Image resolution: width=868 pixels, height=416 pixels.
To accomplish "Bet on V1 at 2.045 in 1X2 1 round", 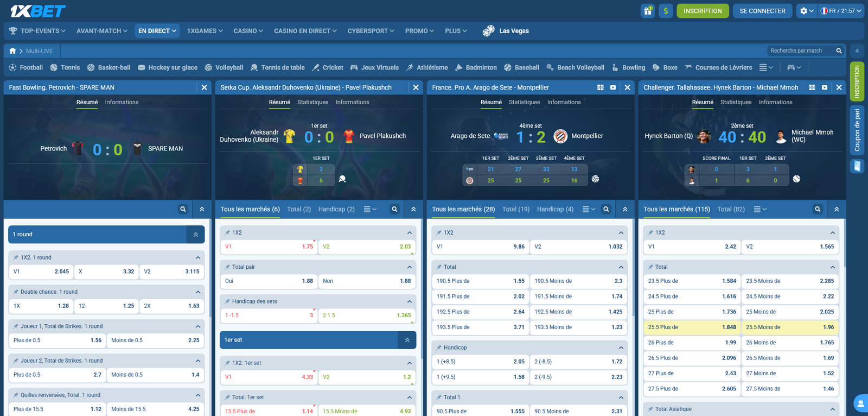I will (x=41, y=272).
